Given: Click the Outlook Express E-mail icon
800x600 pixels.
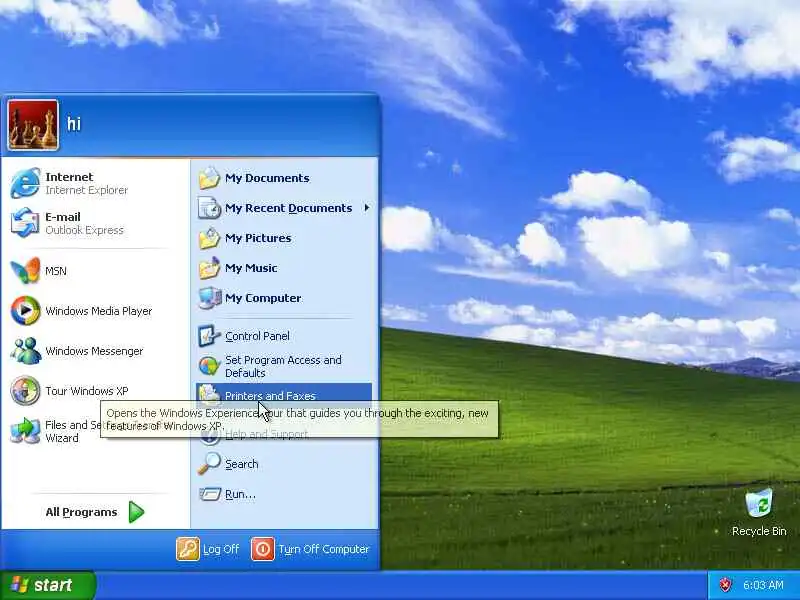Looking at the screenshot, I should [x=25, y=222].
